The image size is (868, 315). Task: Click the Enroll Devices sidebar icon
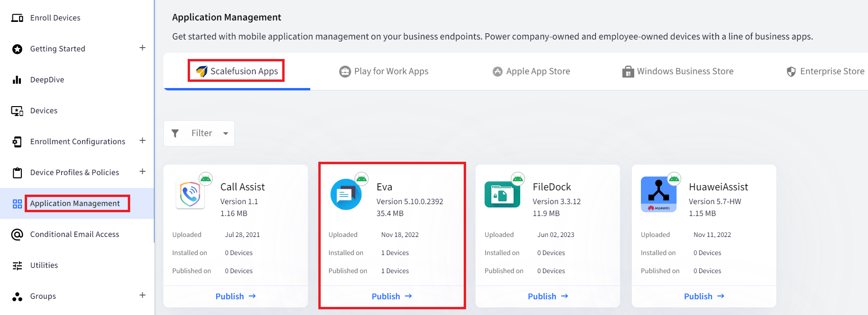[x=17, y=18]
